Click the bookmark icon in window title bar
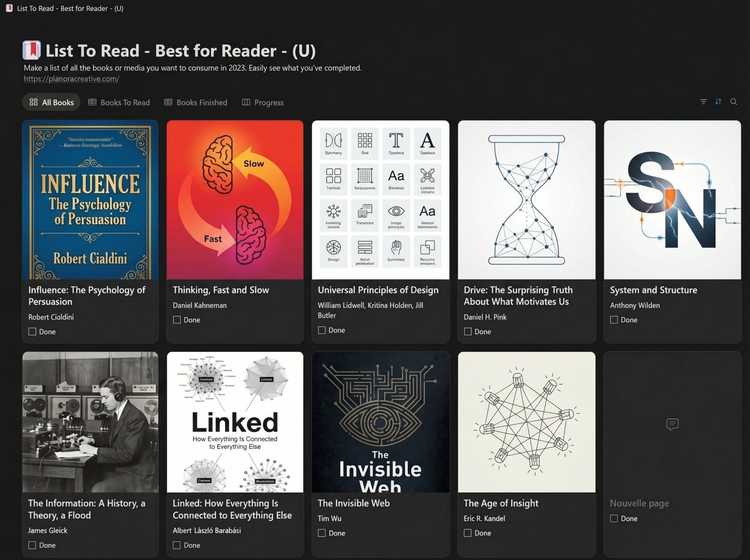The height and width of the screenshot is (560, 750). point(9,8)
